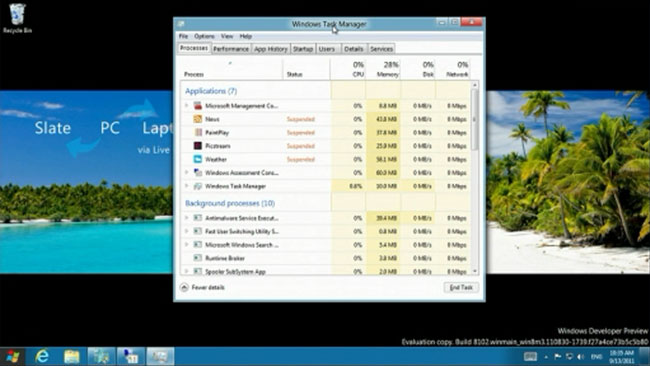
Task: Click the Background processes (10) heading
Action: click(x=230, y=203)
